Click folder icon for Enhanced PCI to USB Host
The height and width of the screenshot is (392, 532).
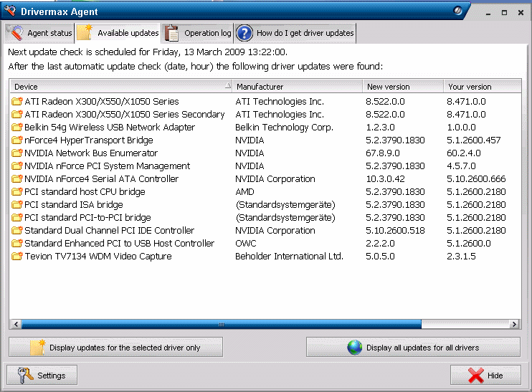click(x=16, y=243)
